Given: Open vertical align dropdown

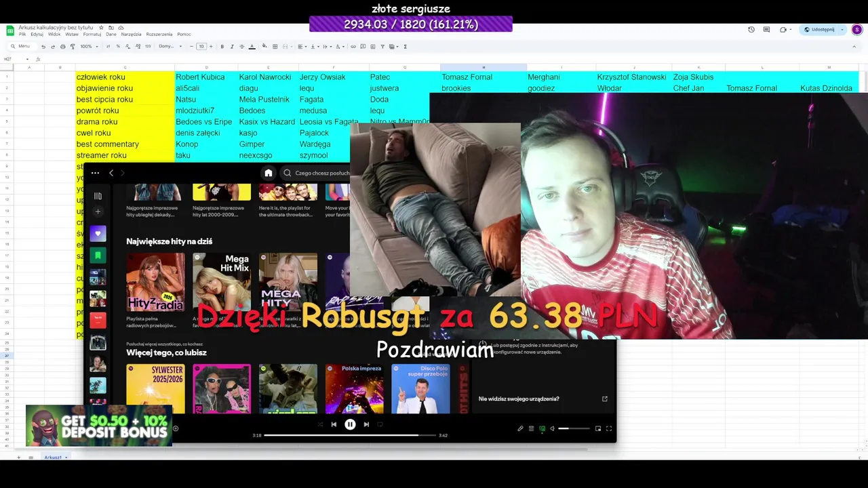Looking at the screenshot, I should point(315,47).
